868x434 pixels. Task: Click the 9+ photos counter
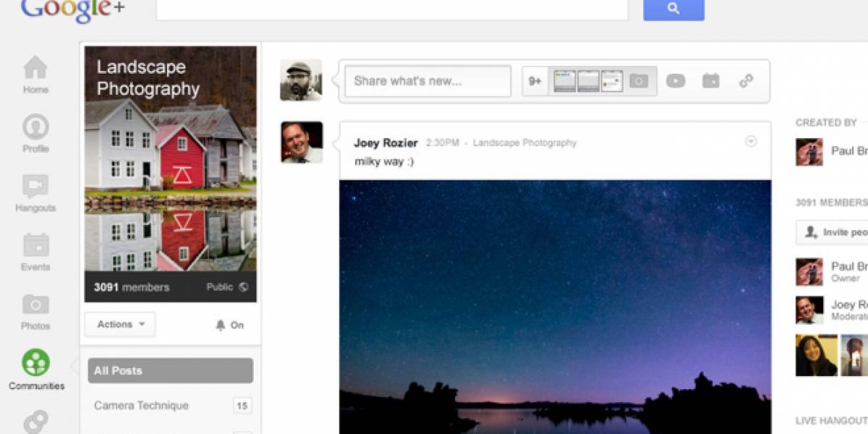[535, 81]
